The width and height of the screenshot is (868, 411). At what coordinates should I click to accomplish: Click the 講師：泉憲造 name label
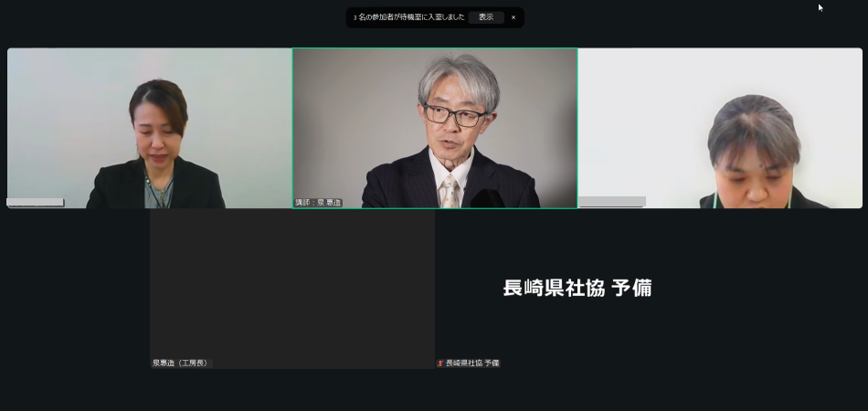(318, 203)
